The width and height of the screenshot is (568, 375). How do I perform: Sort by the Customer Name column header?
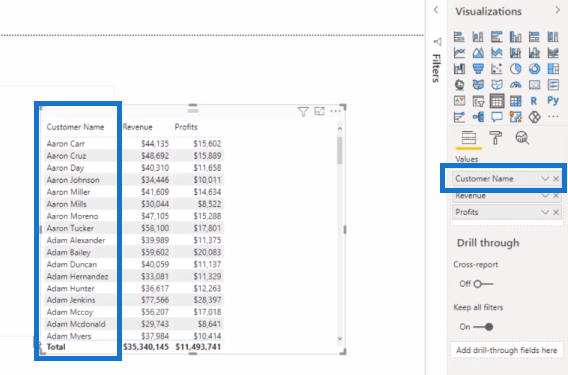75,127
